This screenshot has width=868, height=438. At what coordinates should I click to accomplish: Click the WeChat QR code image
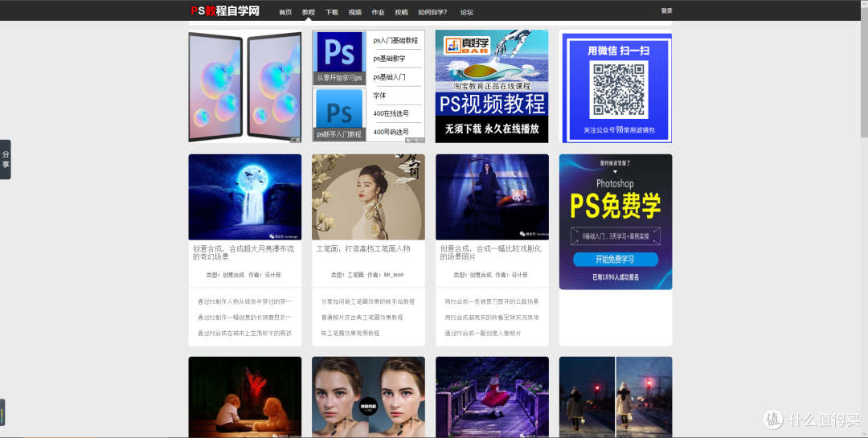point(618,88)
